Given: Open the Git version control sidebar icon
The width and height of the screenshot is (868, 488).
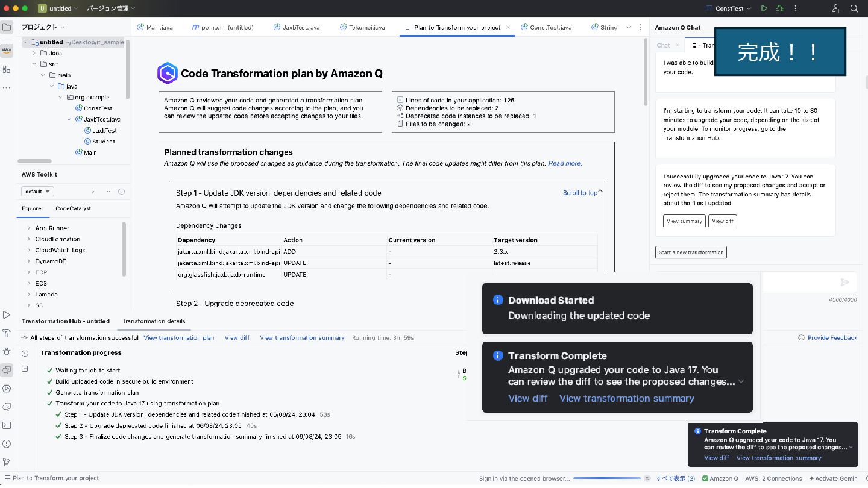Looking at the screenshot, I should point(7,462).
